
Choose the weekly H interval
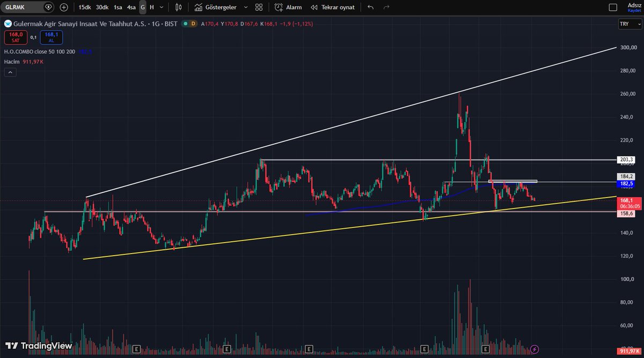[152, 8]
